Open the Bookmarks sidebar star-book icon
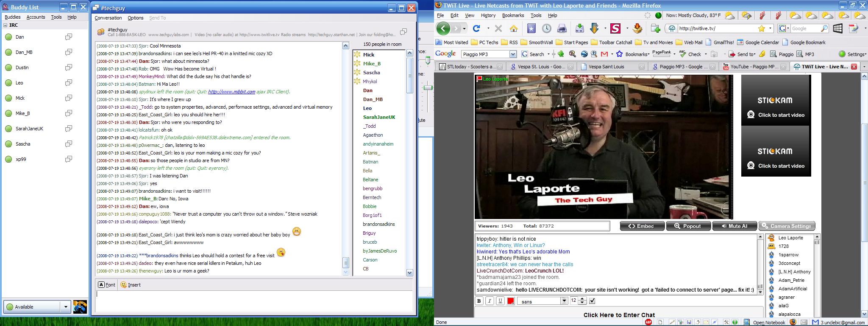The height and width of the screenshot is (326, 868). point(531,28)
